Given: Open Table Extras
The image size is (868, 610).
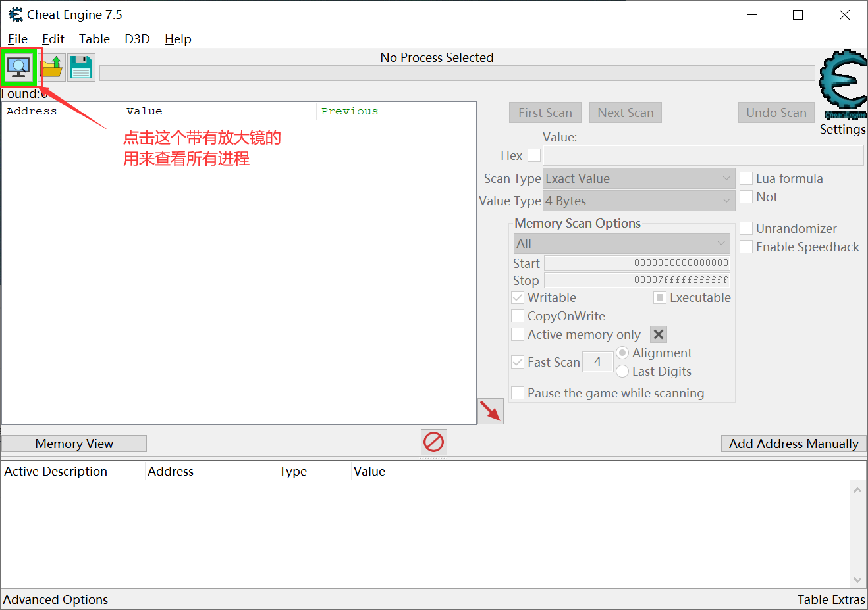Looking at the screenshot, I should coord(831,599).
